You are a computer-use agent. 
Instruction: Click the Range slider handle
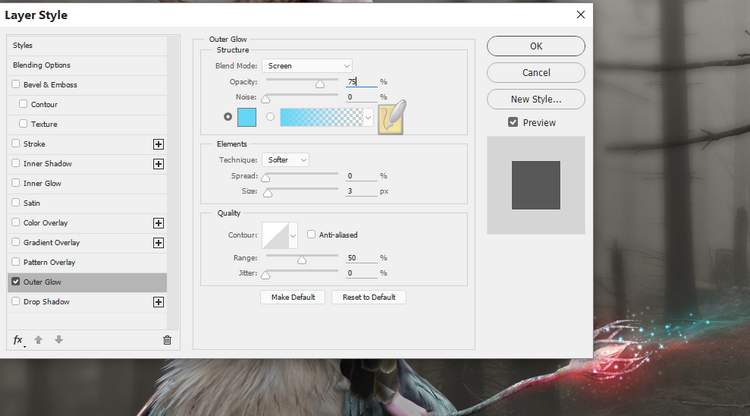[x=302, y=261]
